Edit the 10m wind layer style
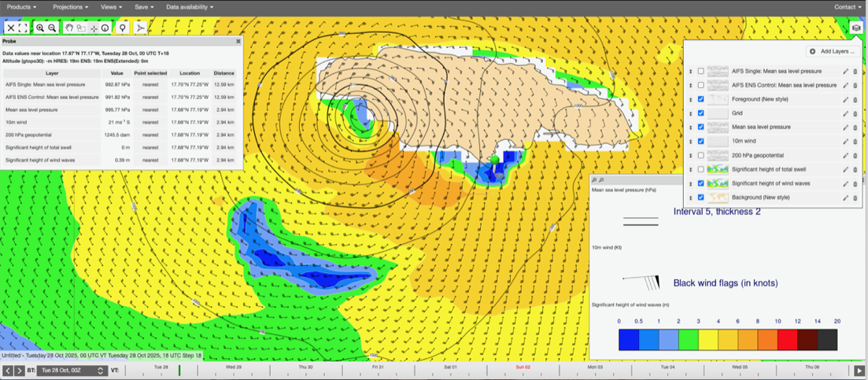The height and width of the screenshot is (380, 868). point(846,142)
